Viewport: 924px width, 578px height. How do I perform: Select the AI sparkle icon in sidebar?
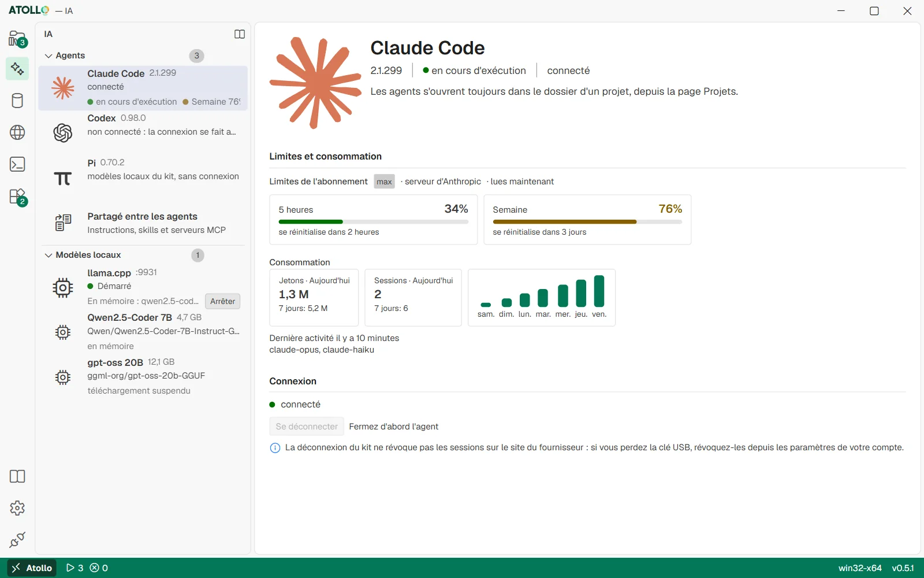[x=17, y=69]
